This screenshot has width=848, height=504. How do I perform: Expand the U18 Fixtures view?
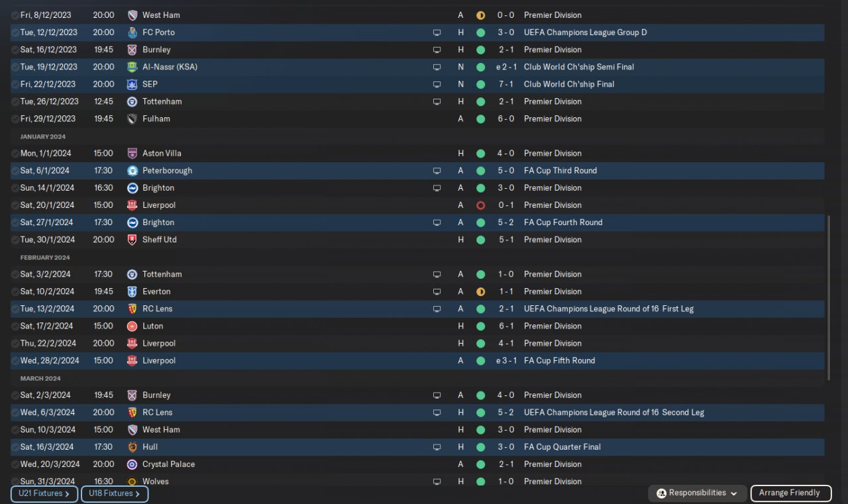click(x=114, y=493)
